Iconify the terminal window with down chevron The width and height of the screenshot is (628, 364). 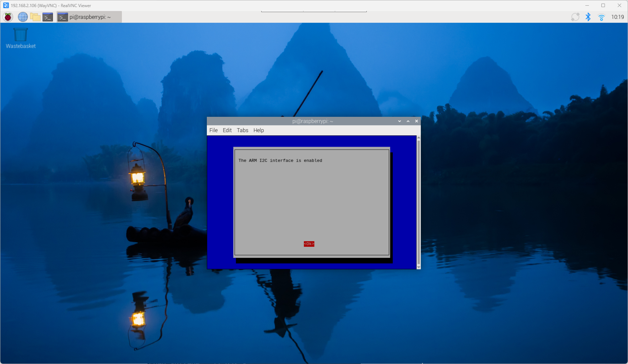pos(399,121)
